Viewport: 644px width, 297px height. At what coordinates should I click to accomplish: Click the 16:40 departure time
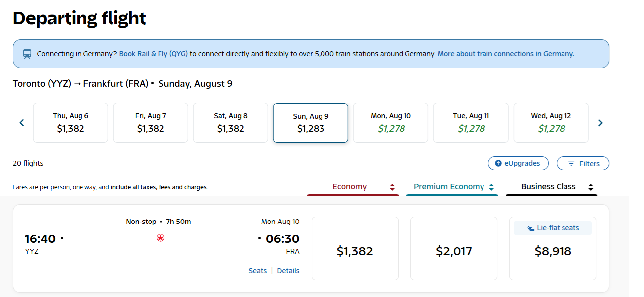coord(40,239)
